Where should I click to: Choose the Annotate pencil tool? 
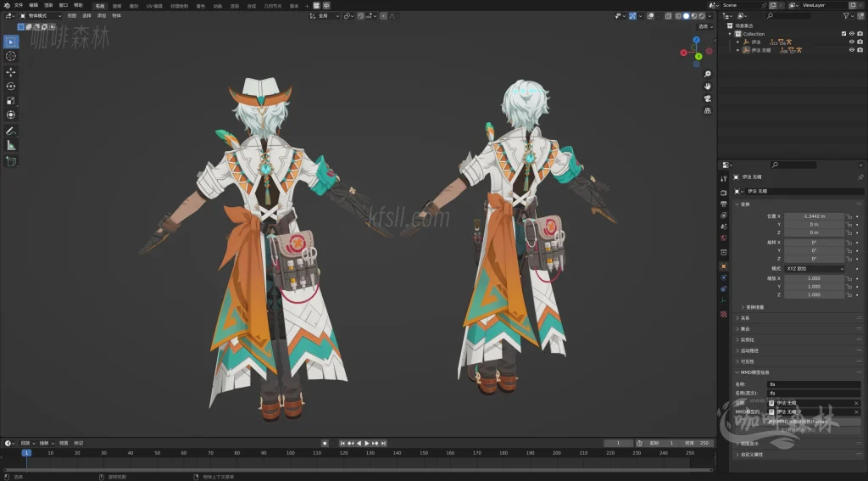pos(10,131)
